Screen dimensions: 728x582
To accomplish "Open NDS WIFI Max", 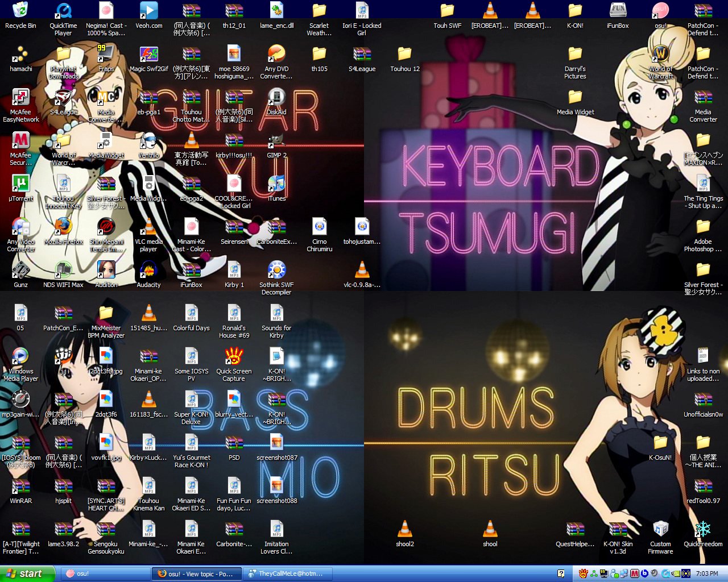I will pos(63,275).
